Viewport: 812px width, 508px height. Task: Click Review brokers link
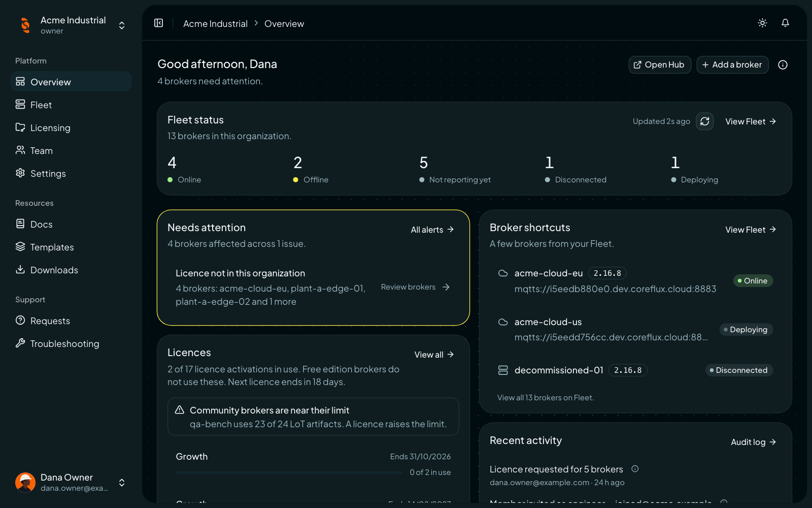pyautogui.click(x=416, y=287)
